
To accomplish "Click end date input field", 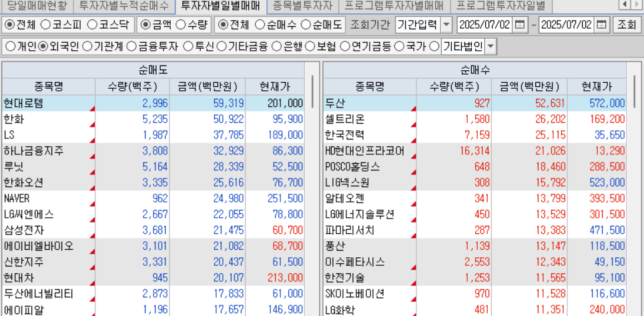I will tap(567, 25).
